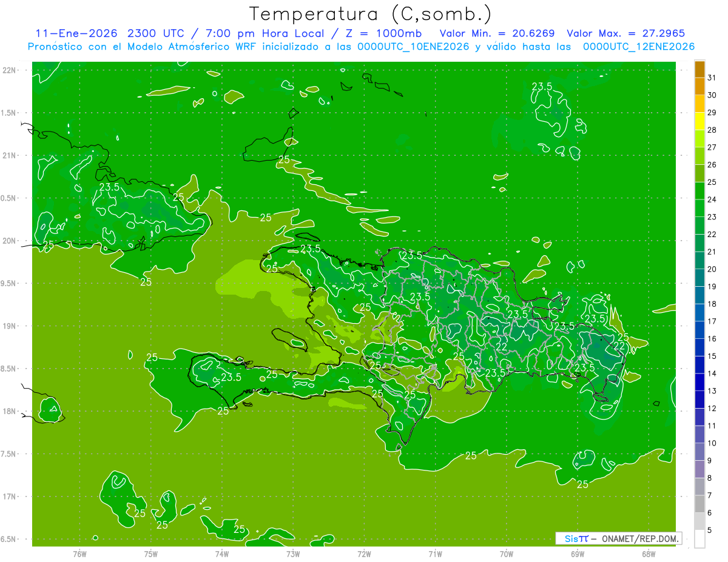Click the '6.5N' latitude axis label
The height and width of the screenshot is (562, 728).
coord(8,539)
